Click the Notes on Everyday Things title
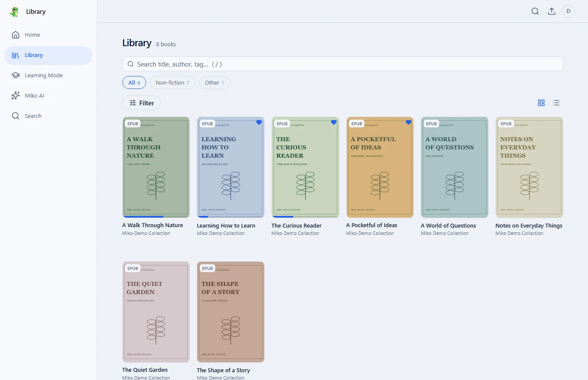This screenshot has height=380, width=588. [x=529, y=225]
